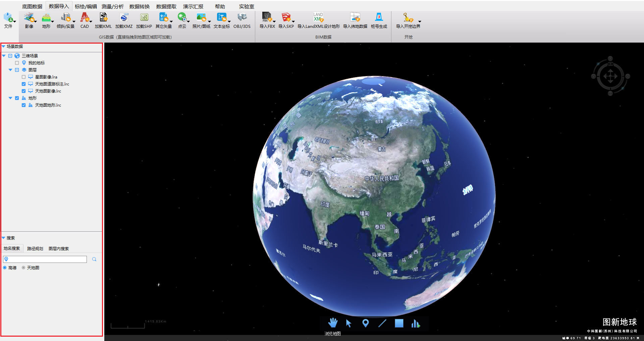This screenshot has width=644, height=341.
Task: Click the OBJ/3DS import icon
Action: [242, 17]
